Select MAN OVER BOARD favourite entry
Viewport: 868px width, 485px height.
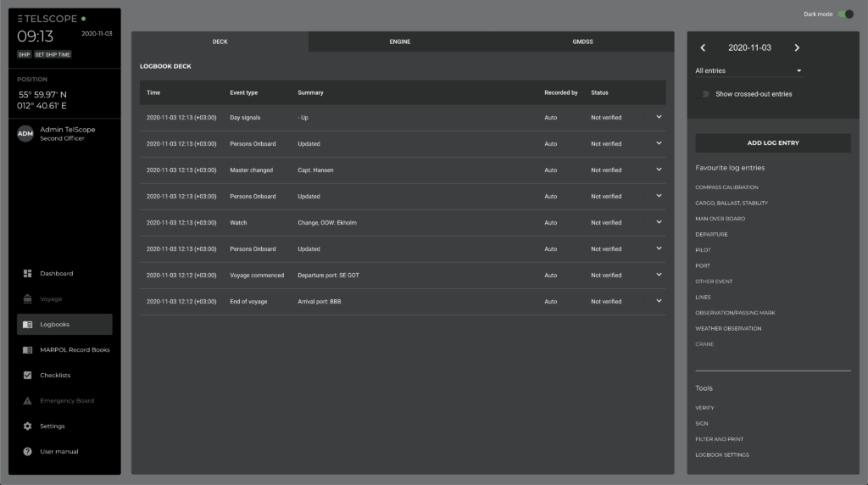click(x=720, y=219)
